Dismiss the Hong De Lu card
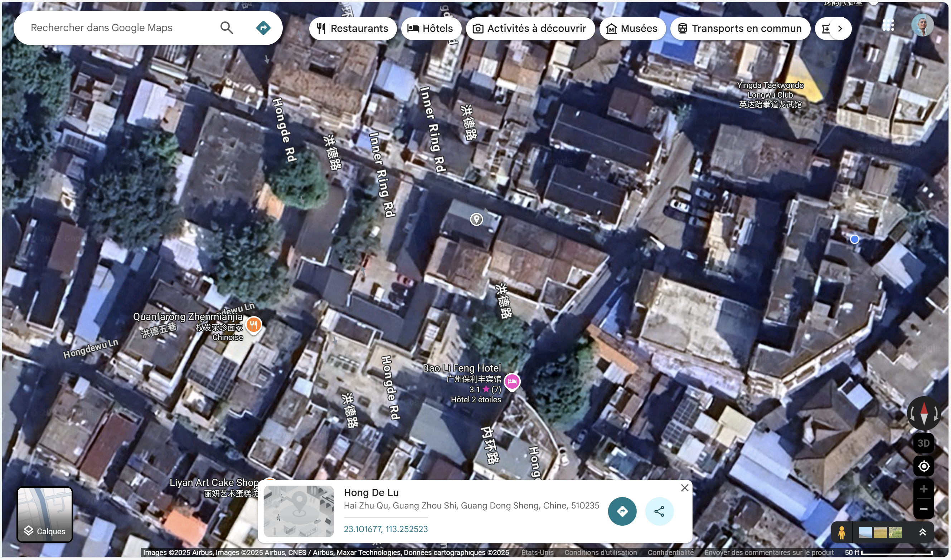Image resolution: width=951 pixels, height=560 pixels. 684,487
